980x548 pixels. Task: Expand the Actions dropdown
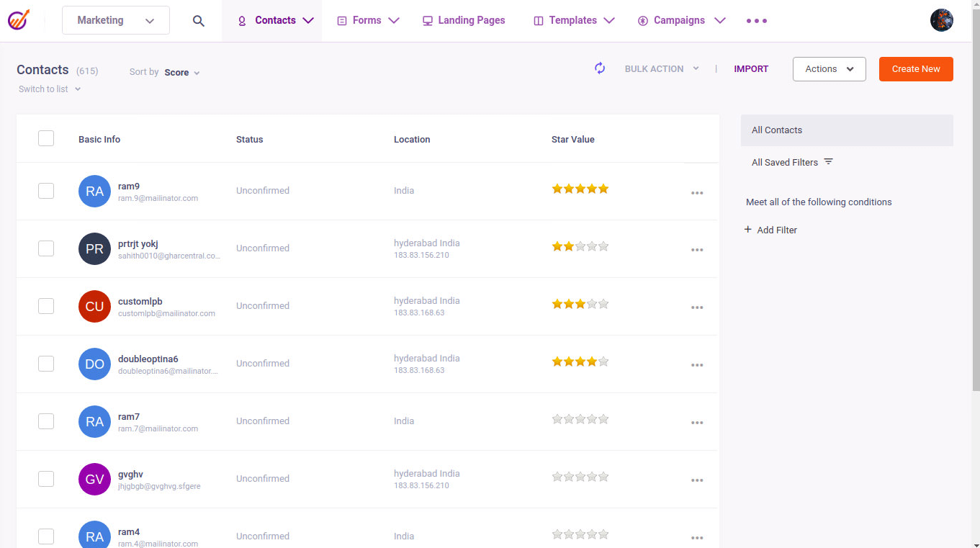829,69
